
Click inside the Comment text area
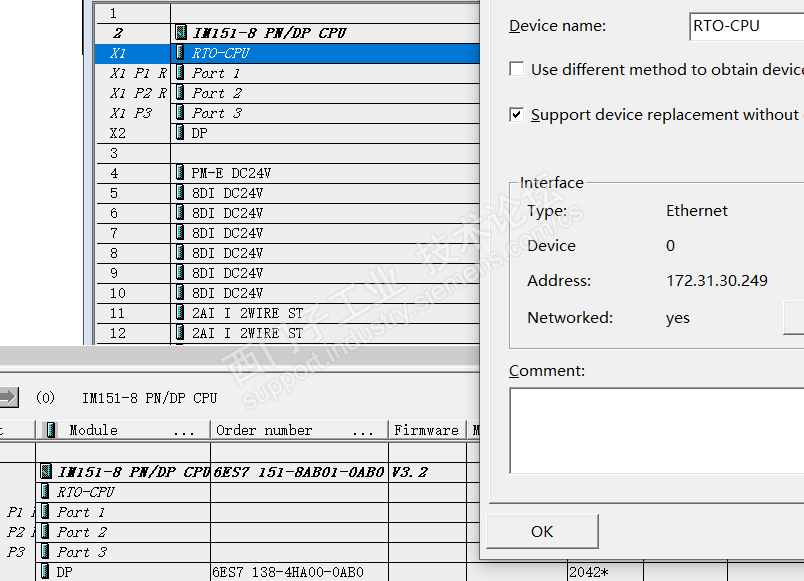[x=657, y=431]
